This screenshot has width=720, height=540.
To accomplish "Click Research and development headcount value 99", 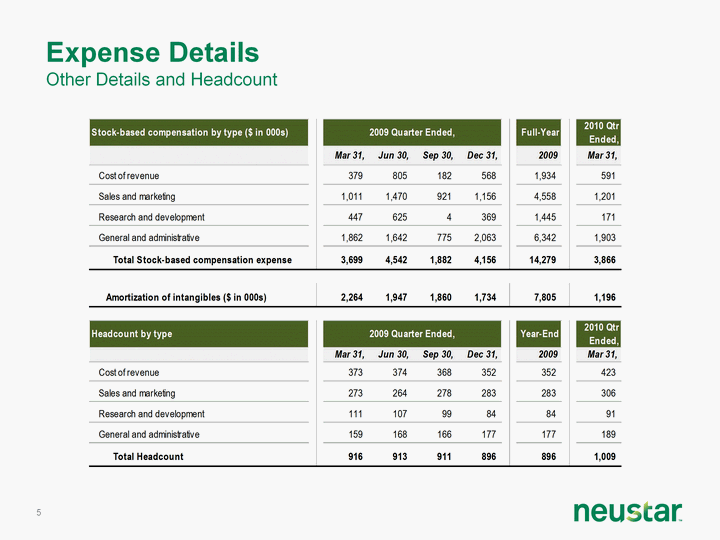I will [446, 414].
